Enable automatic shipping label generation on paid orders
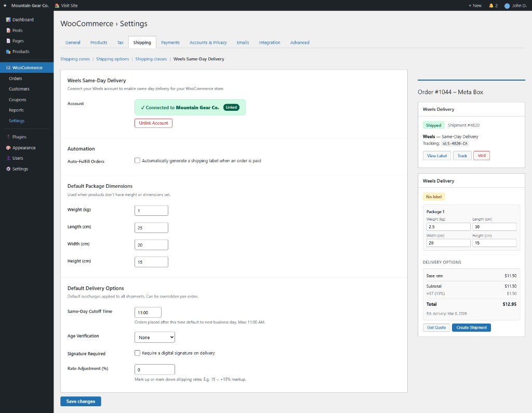This screenshot has height=413, width=532. point(137,160)
